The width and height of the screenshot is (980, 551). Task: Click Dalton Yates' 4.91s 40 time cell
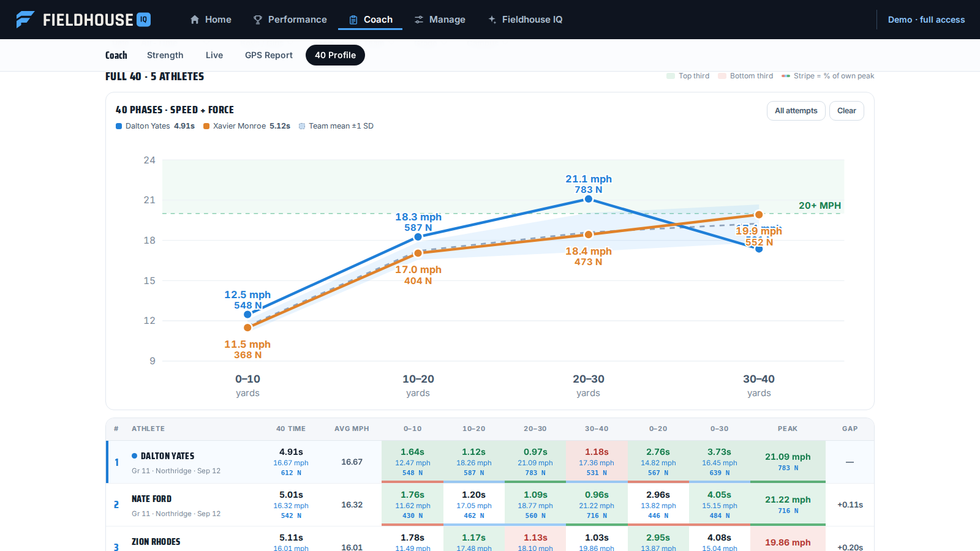[x=291, y=462]
